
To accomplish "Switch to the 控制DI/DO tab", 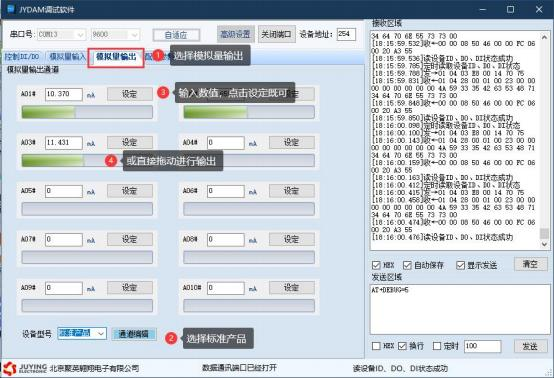I will [22, 57].
